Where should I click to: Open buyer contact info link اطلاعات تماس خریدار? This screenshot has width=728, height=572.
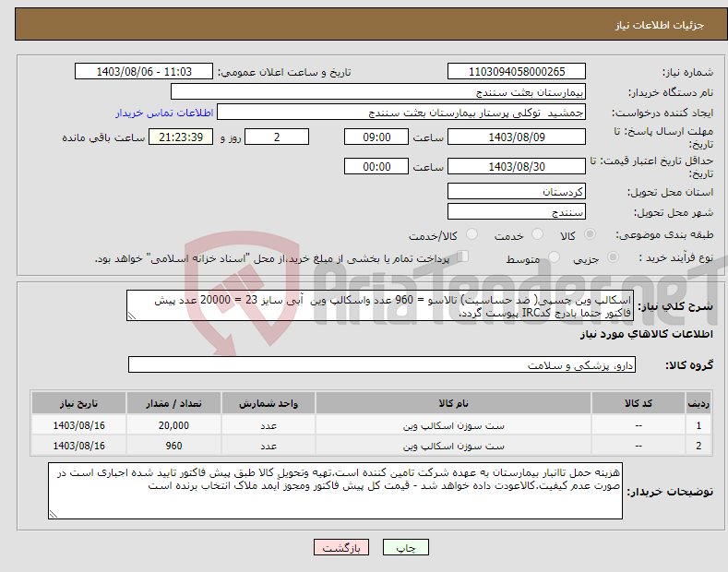[x=164, y=113]
